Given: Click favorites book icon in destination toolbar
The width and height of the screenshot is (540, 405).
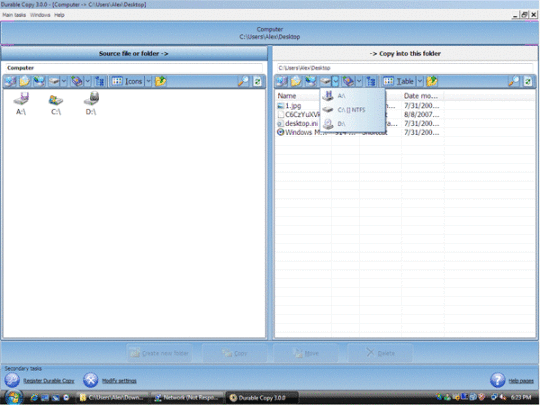Looking at the screenshot, I should click(x=348, y=81).
